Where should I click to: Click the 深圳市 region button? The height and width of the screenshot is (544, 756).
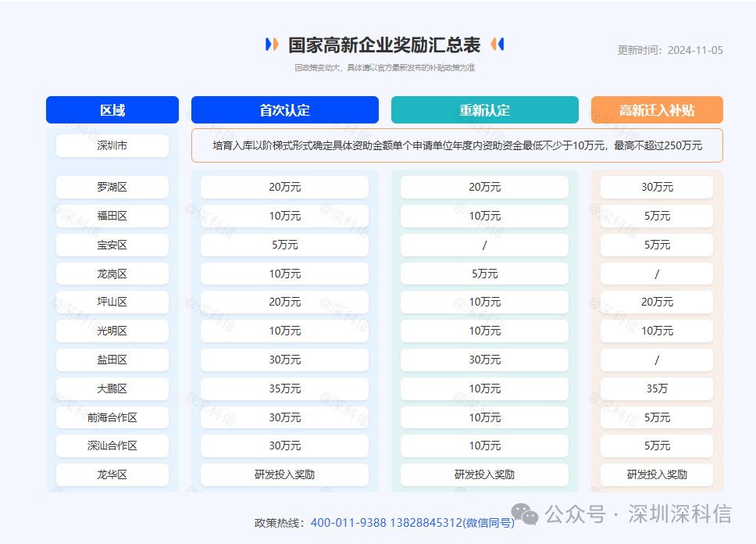pyautogui.click(x=112, y=145)
